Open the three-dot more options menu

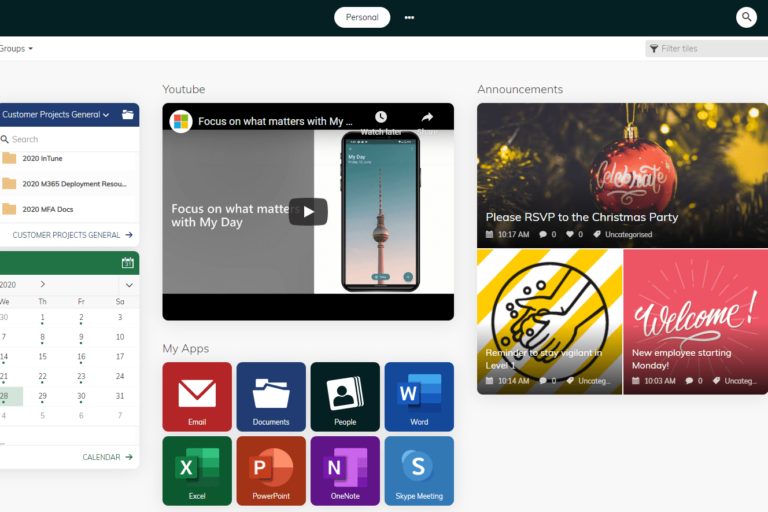(409, 17)
